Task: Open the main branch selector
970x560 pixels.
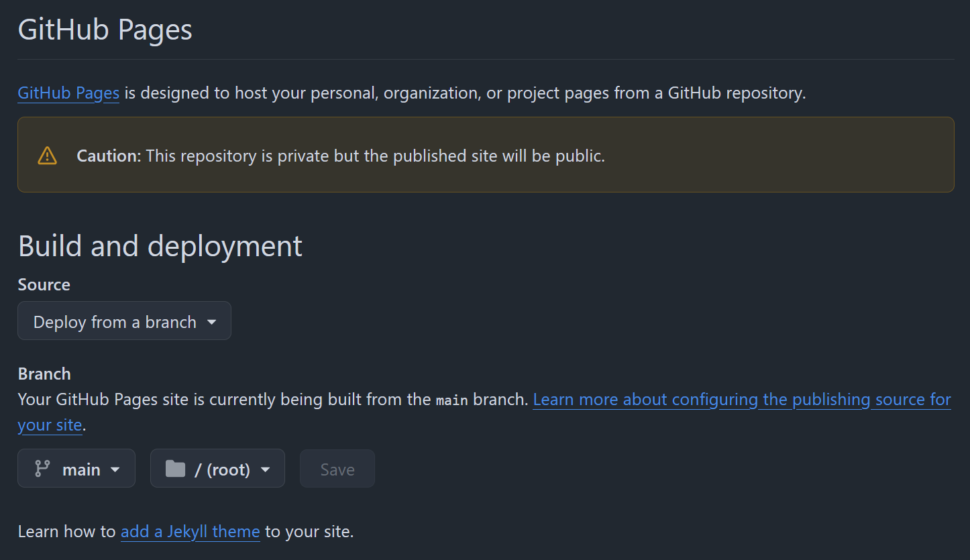Action: (x=76, y=469)
